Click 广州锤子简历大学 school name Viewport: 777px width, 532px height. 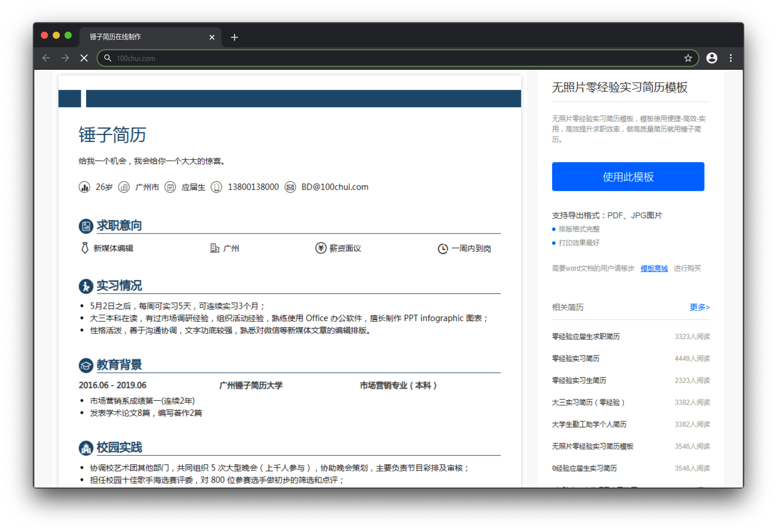tap(251, 386)
